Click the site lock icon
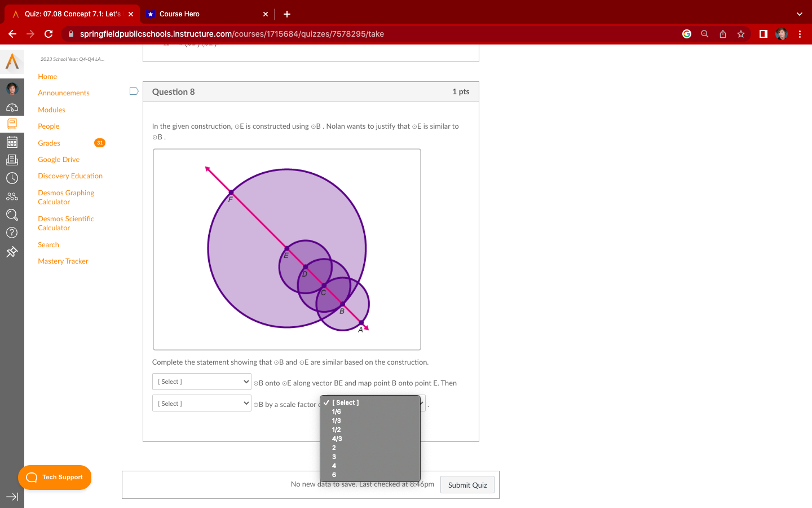812x508 pixels. pos(71,34)
